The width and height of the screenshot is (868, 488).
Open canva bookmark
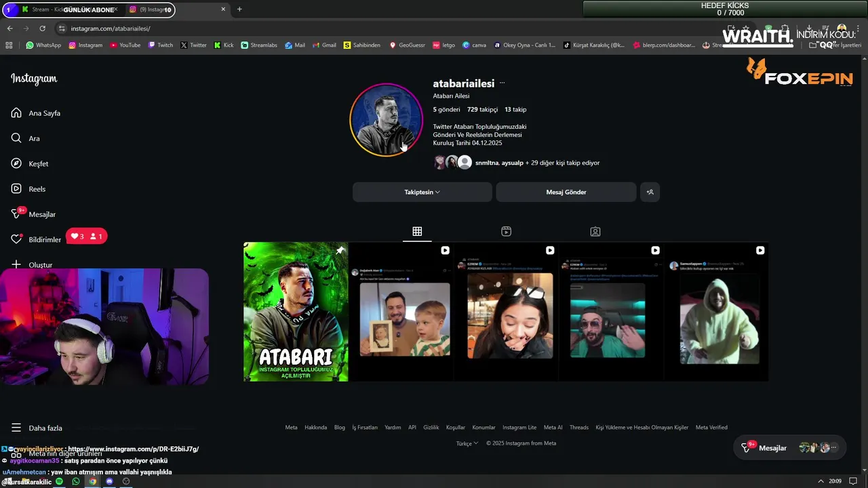475,45
